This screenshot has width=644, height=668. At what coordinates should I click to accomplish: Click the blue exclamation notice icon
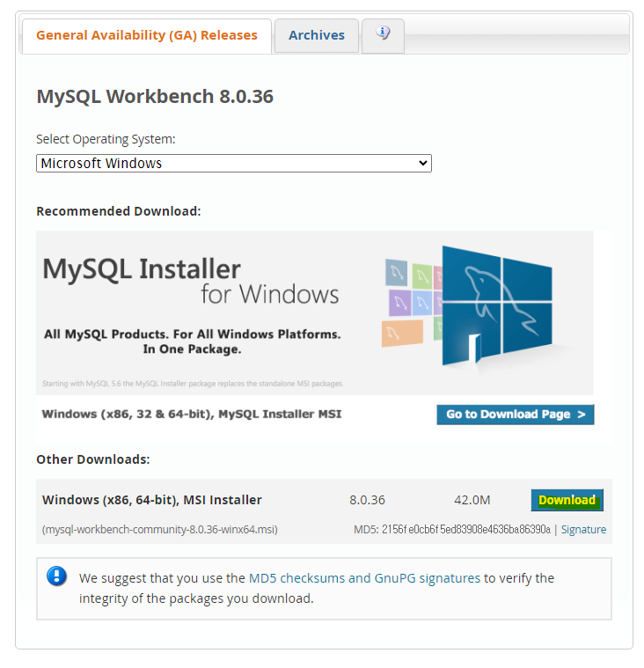[x=56, y=576]
